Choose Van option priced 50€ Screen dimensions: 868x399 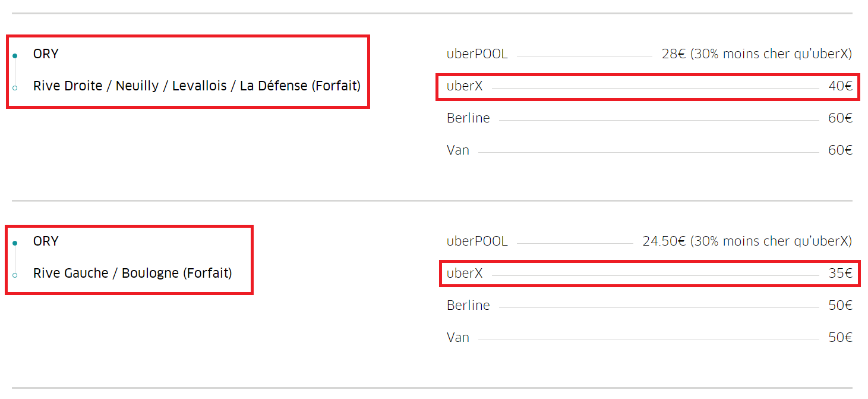(x=649, y=338)
